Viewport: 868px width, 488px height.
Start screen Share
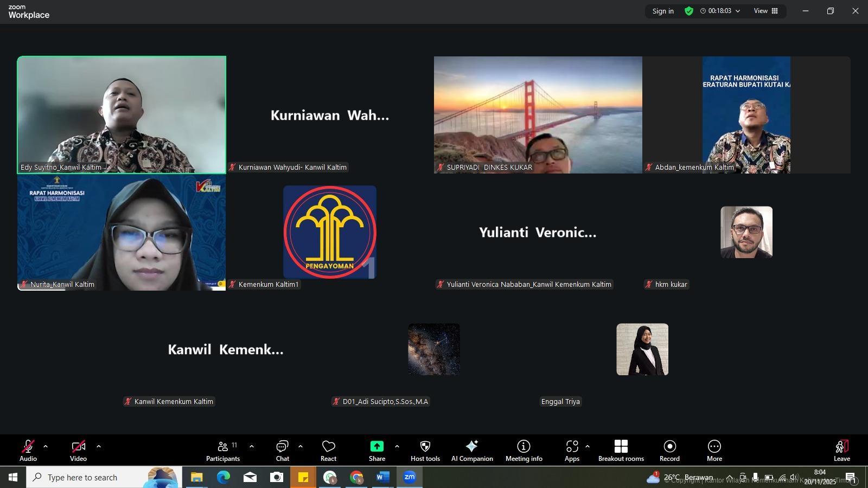click(376, 450)
